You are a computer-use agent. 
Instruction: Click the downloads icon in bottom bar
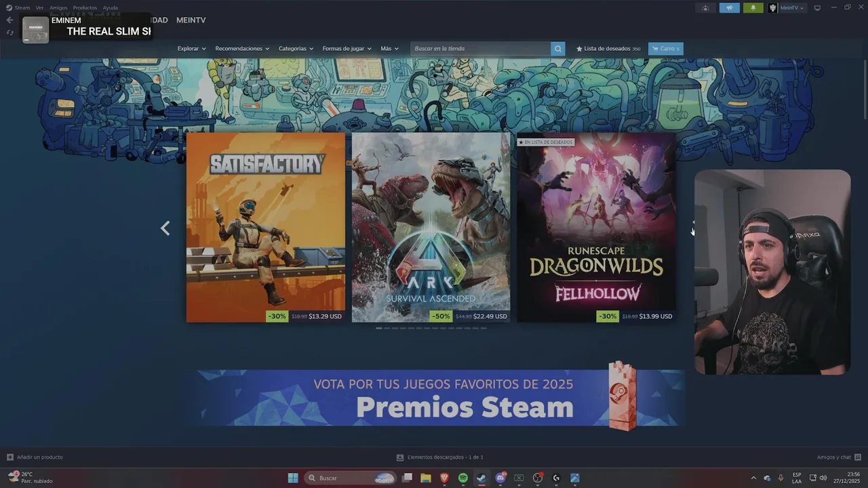click(400, 457)
